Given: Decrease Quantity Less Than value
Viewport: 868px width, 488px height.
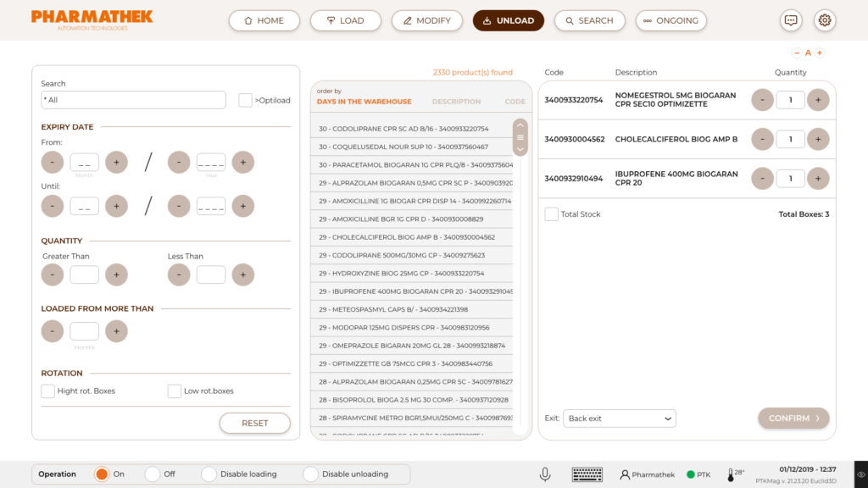Looking at the screenshot, I should pos(179,274).
